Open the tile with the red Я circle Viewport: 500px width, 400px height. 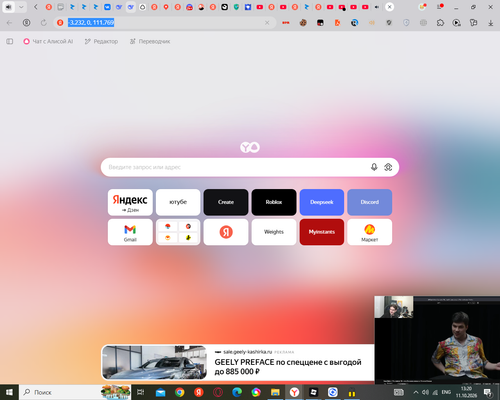pos(226,232)
